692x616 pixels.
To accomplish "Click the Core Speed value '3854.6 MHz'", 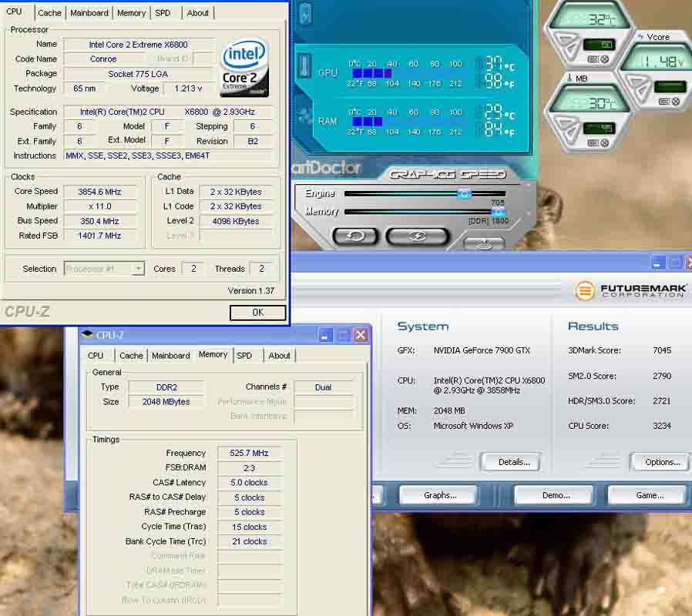I will 99,192.
